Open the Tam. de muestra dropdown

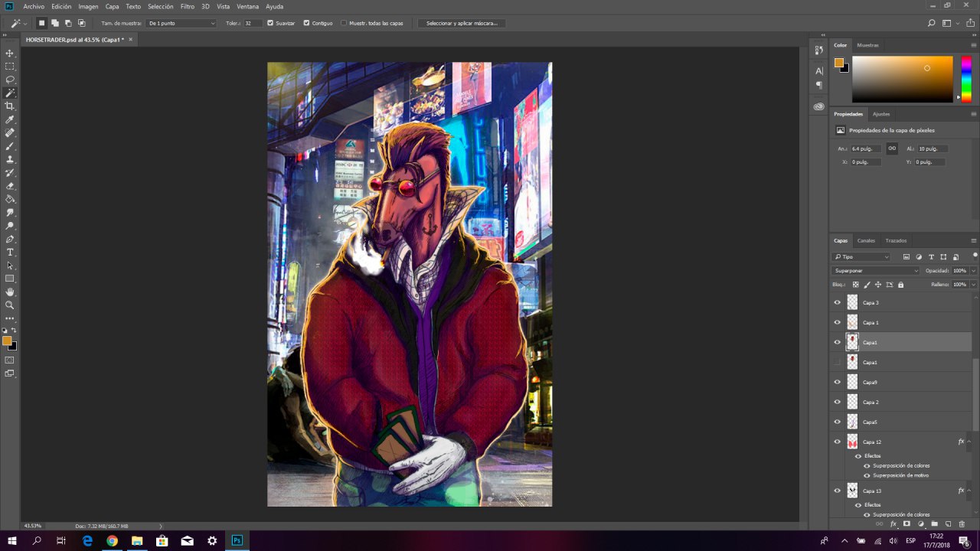pyautogui.click(x=181, y=23)
